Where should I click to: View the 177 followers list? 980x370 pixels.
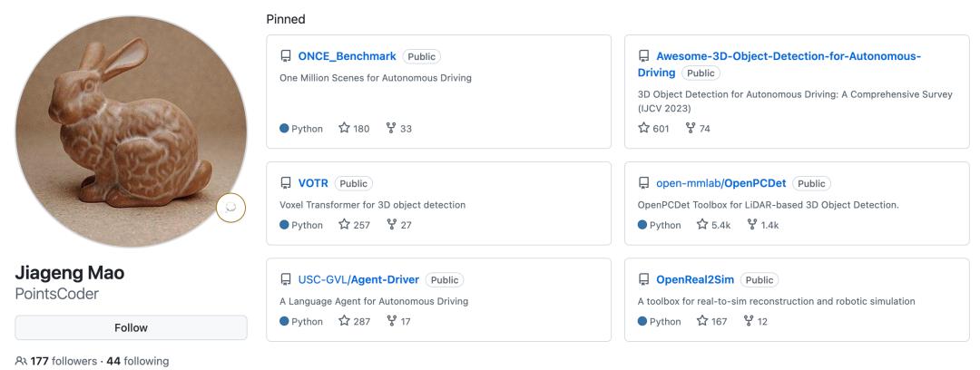click(x=63, y=361)
